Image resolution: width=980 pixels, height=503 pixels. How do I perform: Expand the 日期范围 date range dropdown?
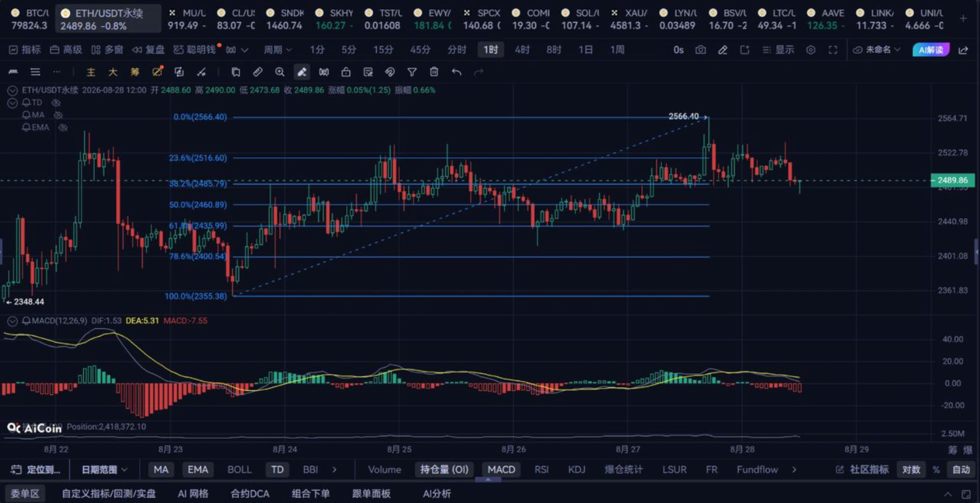click(x=104, y=470)
